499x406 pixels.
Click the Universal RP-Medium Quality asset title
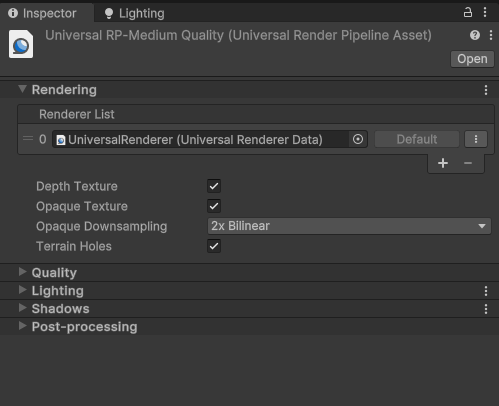238,35
